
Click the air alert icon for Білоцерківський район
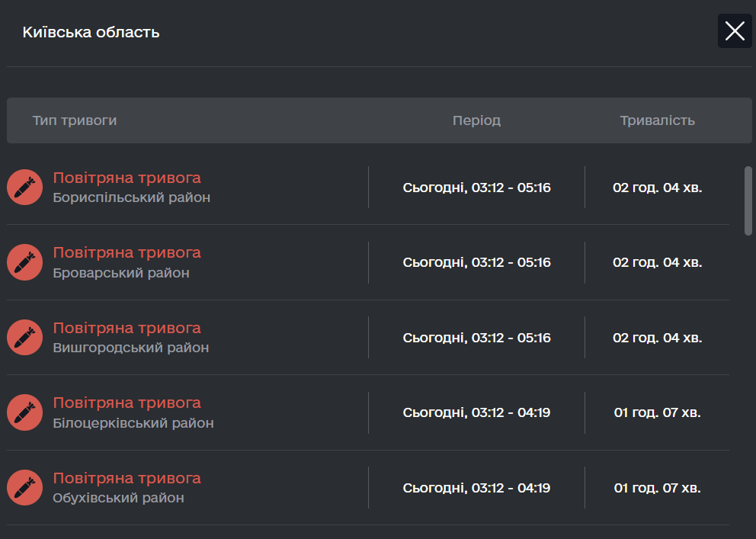point(24,412)
